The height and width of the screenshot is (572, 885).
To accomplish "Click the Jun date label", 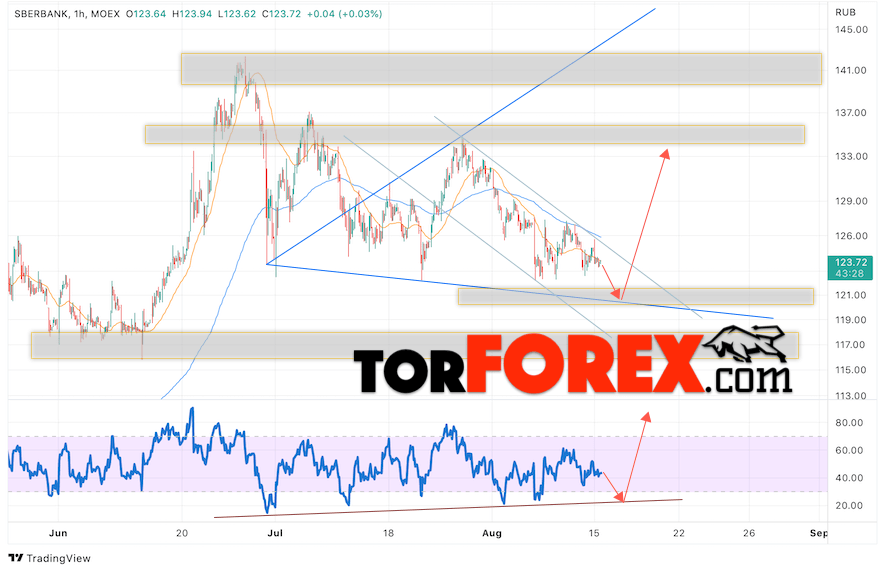I will tap(58, 533).
